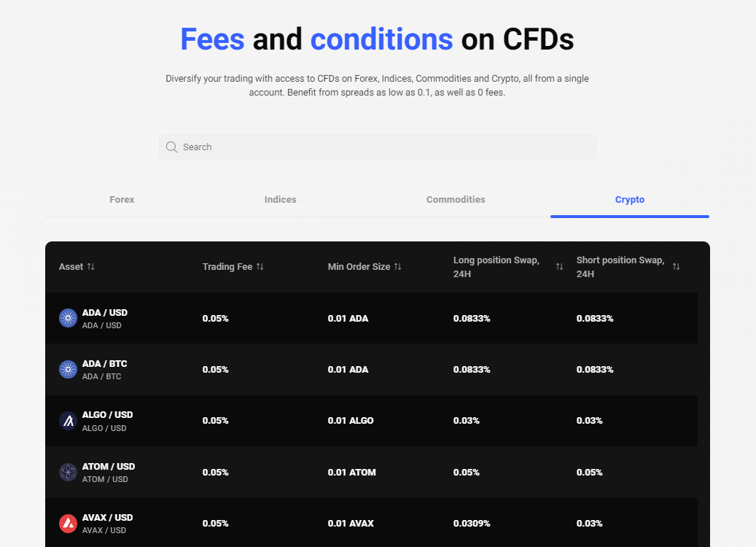
Task: Click the ADA / BTC Cardano coin icon
Action: (x=68, y=369)
